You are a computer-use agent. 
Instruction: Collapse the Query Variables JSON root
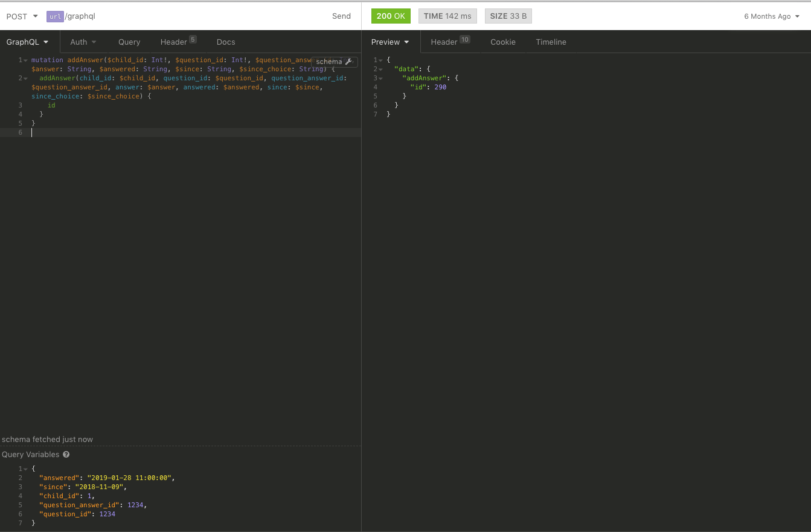click(x=25, y=469)
